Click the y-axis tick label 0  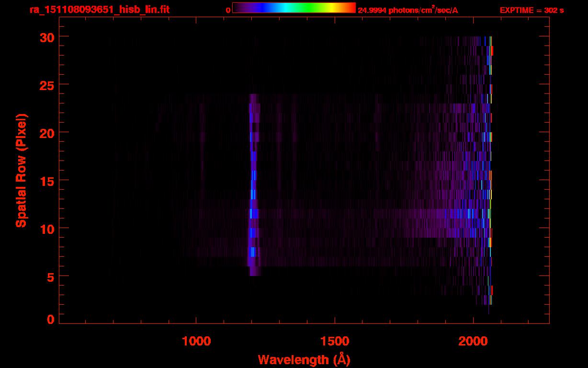pyautogui.click(x=51, y=320)
